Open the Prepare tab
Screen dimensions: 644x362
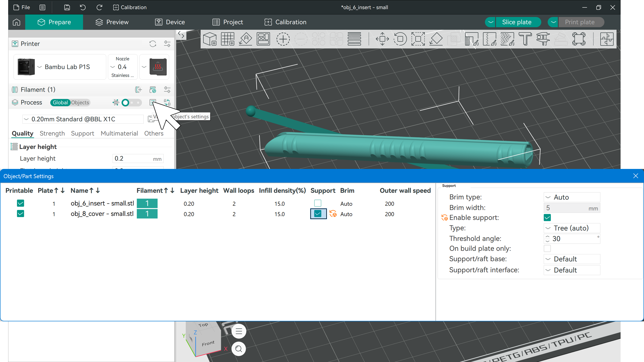54,22
